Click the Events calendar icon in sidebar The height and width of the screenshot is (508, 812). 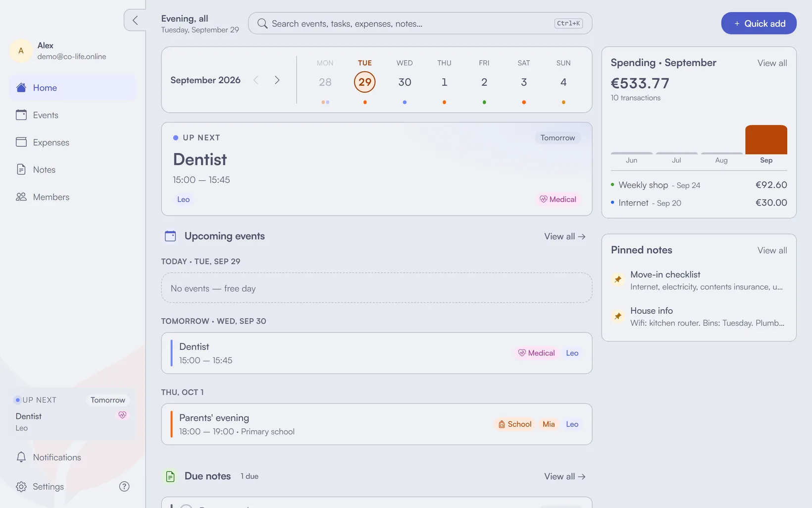coord(21,115)
